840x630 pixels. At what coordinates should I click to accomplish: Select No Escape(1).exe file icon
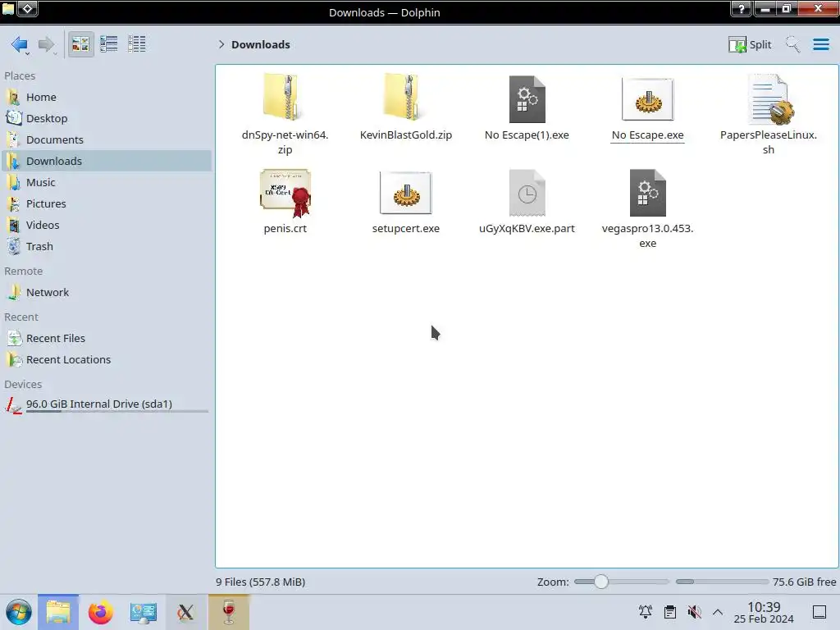click(527, 99)
